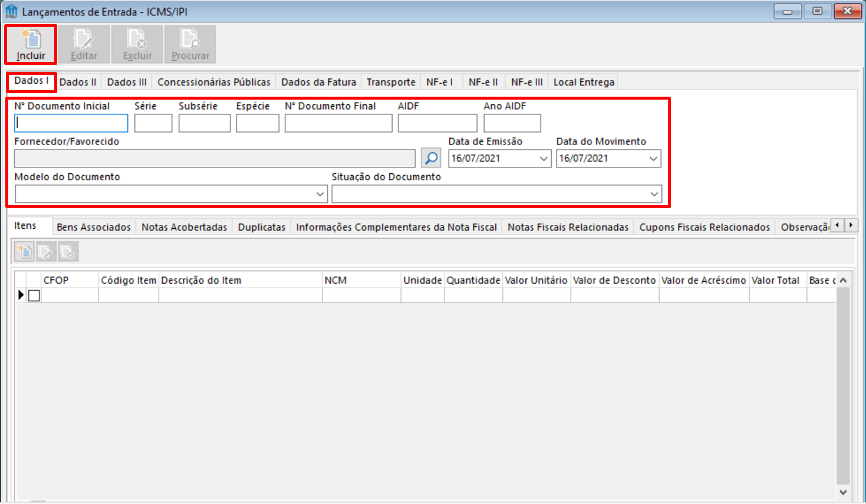
Task: Switch to Dados I tab
Action: point(31,81)
